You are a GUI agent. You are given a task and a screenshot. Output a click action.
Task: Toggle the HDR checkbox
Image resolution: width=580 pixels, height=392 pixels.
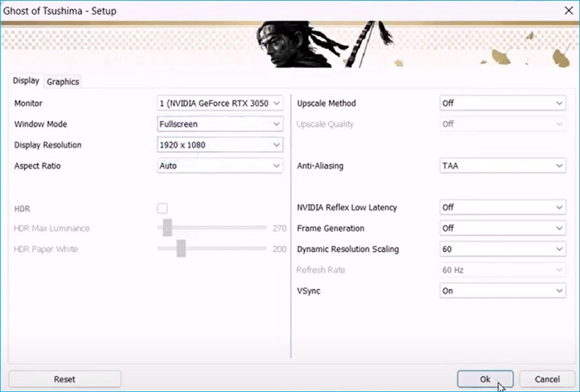(x=162, y=209)
